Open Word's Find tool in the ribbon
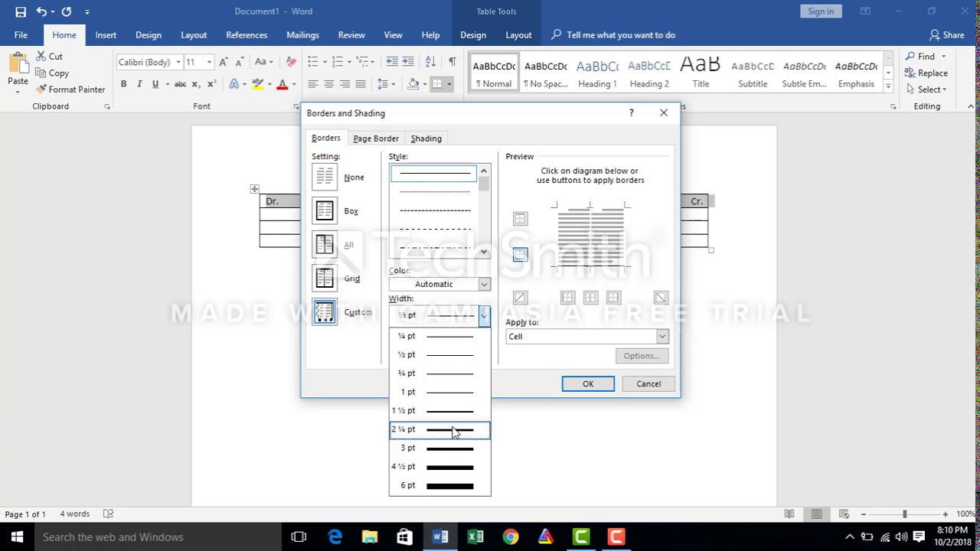Viewport: 980px width, 551px height. pos(925,56)
